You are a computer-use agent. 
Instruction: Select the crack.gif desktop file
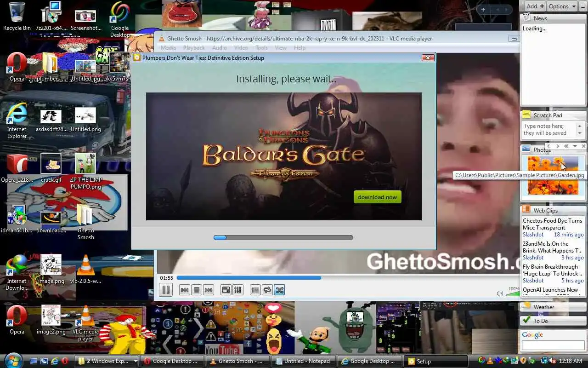click(51, 168)
